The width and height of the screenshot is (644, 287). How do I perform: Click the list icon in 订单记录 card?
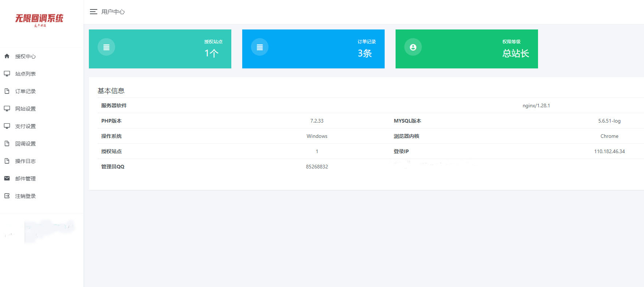[x=260, y=47]
